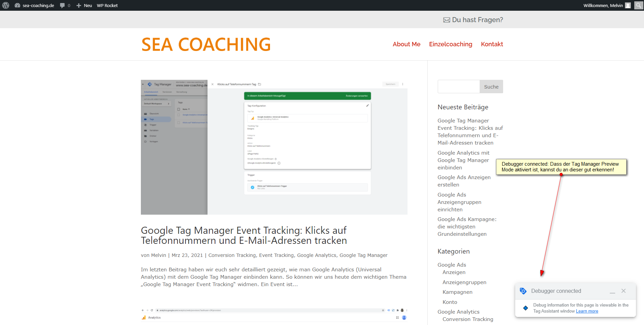Image resolution: width=644 pixels, height=325 pixels.
Task: Open the comments bubble in admin bar
Action: click(x=65, y=5)
